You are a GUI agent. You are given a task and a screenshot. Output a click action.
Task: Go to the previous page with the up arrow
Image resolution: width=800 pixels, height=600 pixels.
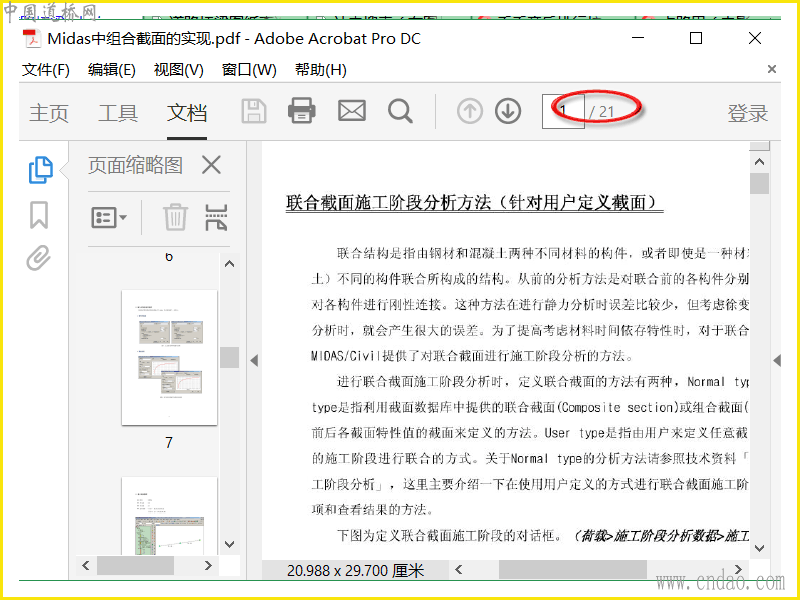pyautogui.click(x=469, y=111)
